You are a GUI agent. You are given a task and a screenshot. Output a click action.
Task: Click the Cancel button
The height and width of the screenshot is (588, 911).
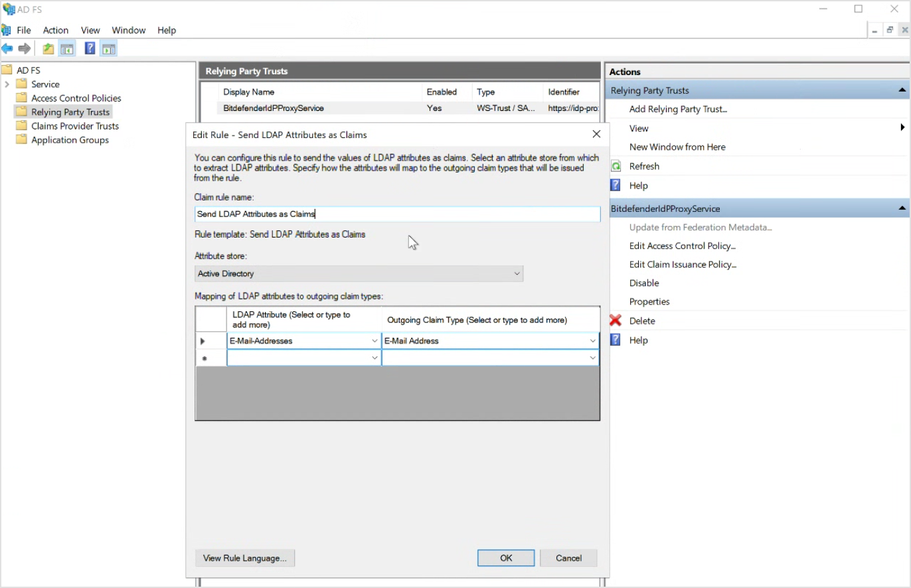pos(568,558)
